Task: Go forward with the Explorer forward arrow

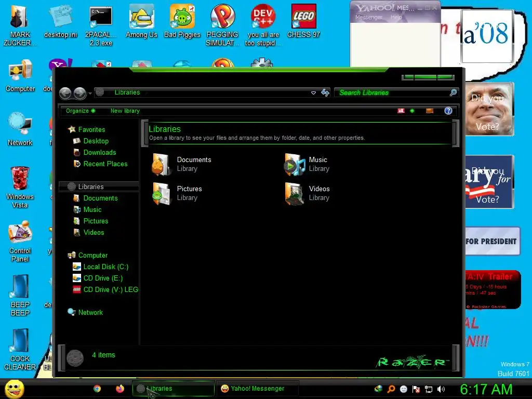Action: click(79, 93)
